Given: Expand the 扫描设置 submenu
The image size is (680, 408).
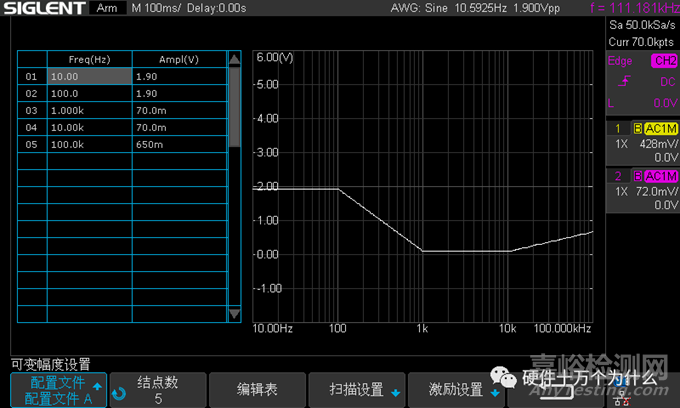Looking at the screenshot, I should click(x=356, y=391).
